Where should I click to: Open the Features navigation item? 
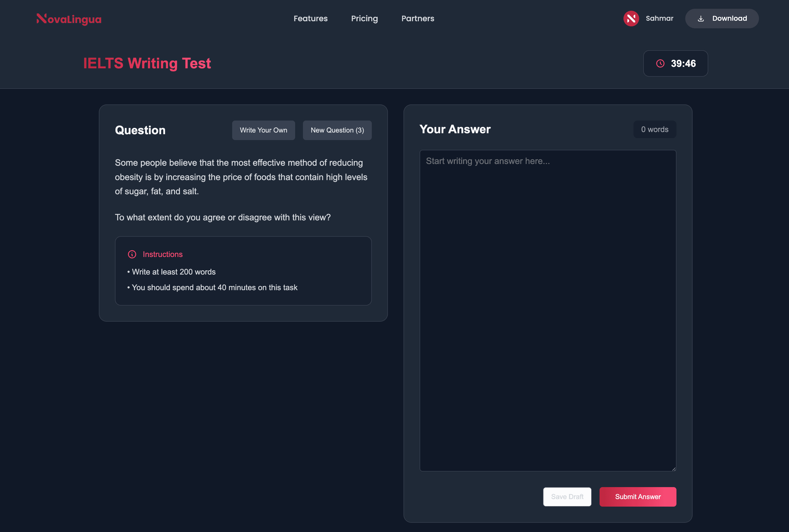(311, 18)
